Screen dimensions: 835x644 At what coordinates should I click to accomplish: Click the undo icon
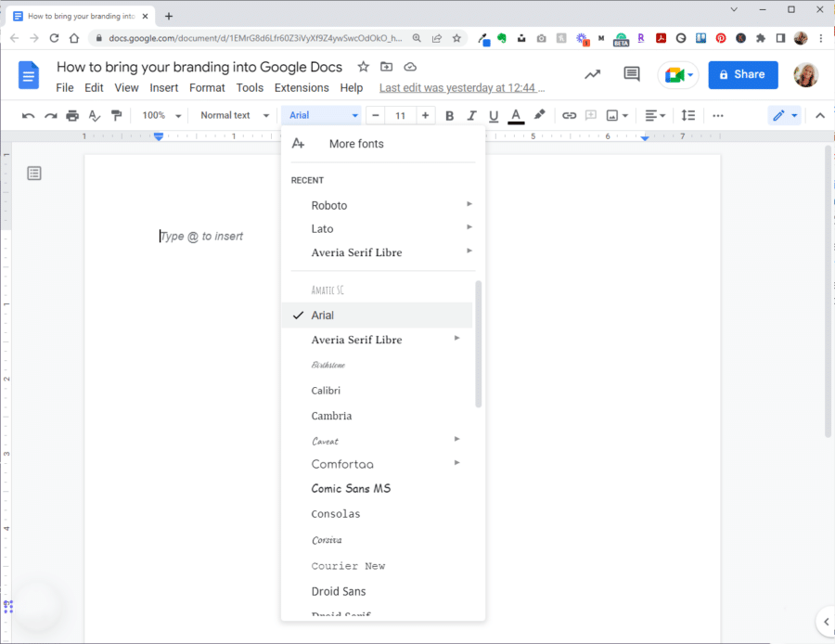28,115
